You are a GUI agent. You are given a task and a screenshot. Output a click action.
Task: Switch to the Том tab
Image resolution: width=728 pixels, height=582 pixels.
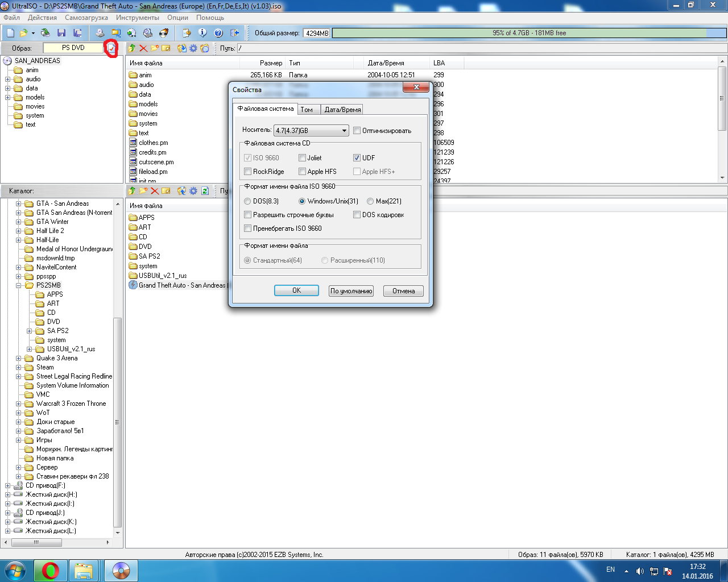point(309,110)
